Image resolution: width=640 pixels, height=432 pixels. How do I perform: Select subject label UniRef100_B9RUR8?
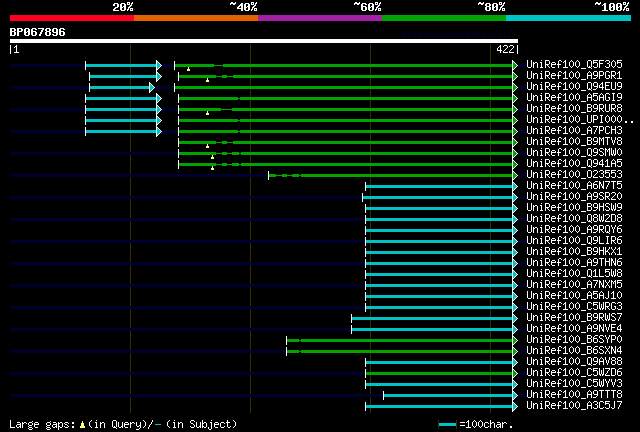(x=574, y=108)
